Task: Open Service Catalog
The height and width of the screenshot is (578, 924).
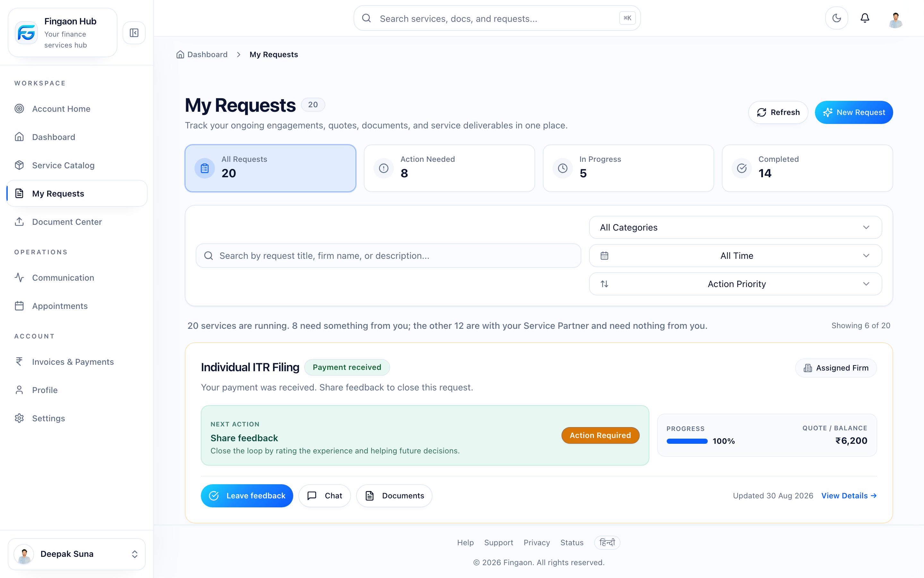Action: pyautogui.click(x=76, y=165)
